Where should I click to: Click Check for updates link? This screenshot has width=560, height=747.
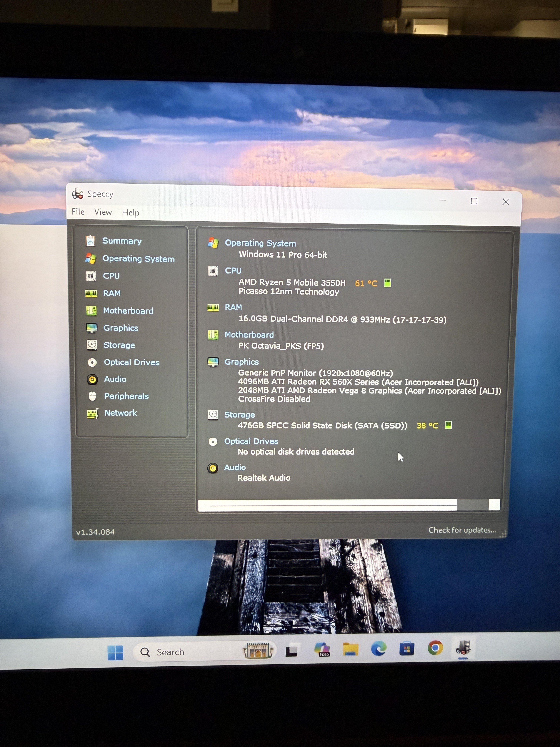tap(462, 530)
